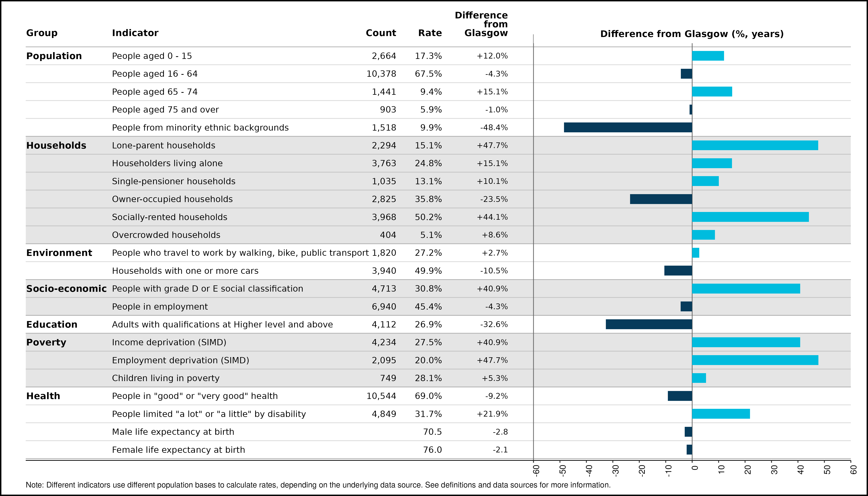
Task: Select the Poverty group label
Action: [46, 342]
